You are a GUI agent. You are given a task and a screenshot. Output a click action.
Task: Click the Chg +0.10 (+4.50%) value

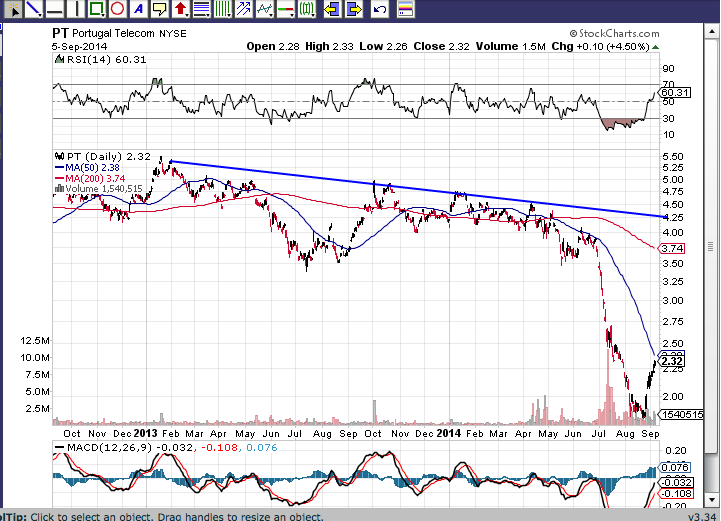[601, 46]
